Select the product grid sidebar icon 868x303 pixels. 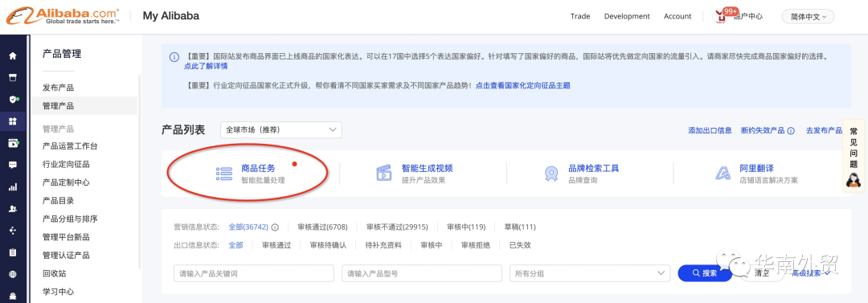(x=13, y=121)
